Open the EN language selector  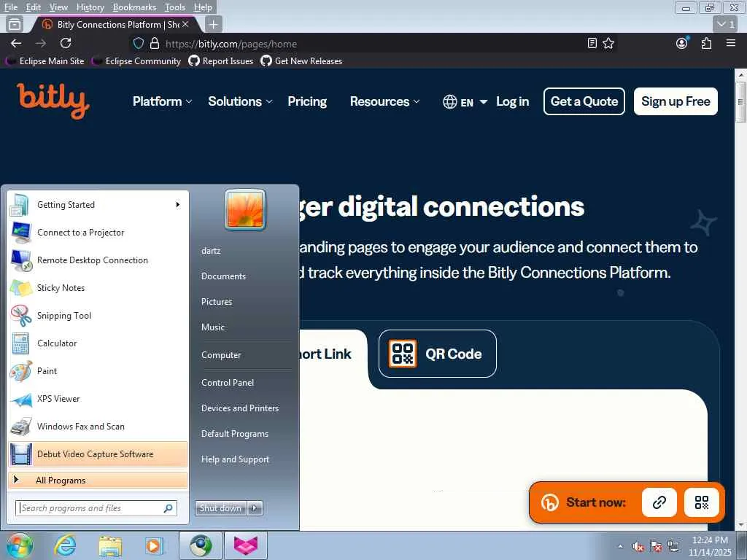click(x=465, y=102)
